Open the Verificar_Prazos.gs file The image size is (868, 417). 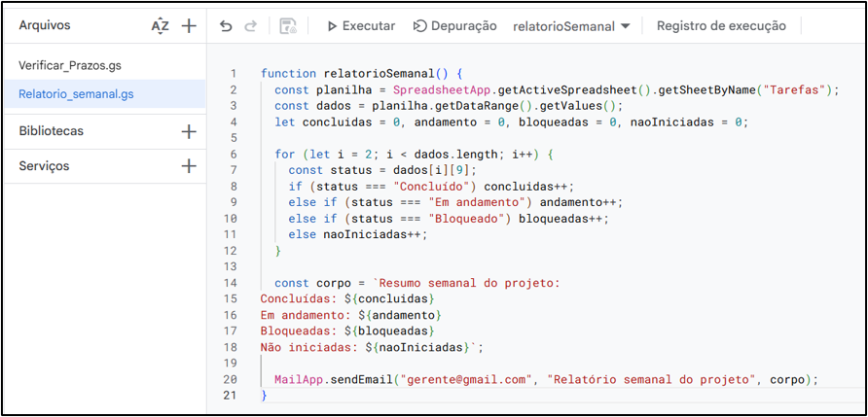point(70,66)
